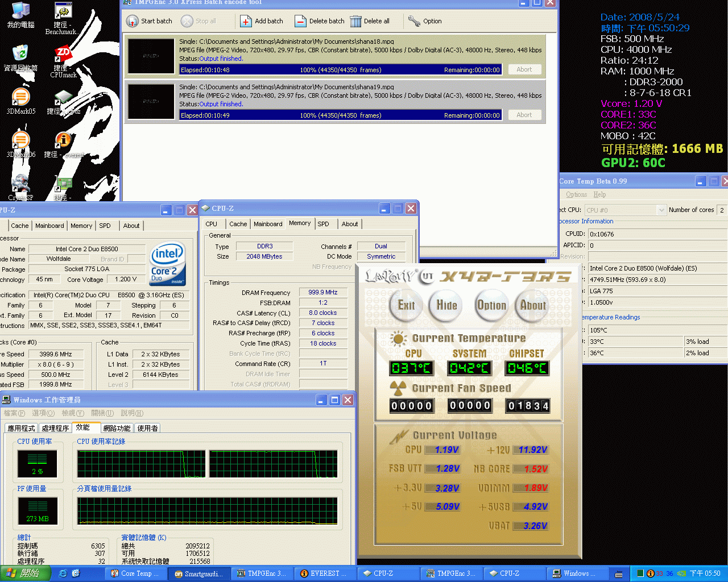Switch to Smartguardian taskbar button
Image resolution: width=728 pixels, height=582 pixels.
click(200, 573)
